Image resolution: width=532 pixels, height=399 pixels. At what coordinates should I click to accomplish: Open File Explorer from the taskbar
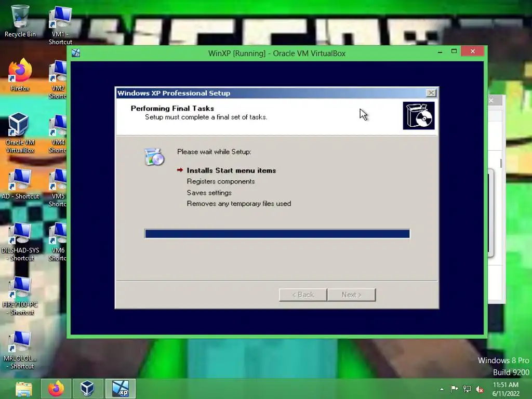24,389
